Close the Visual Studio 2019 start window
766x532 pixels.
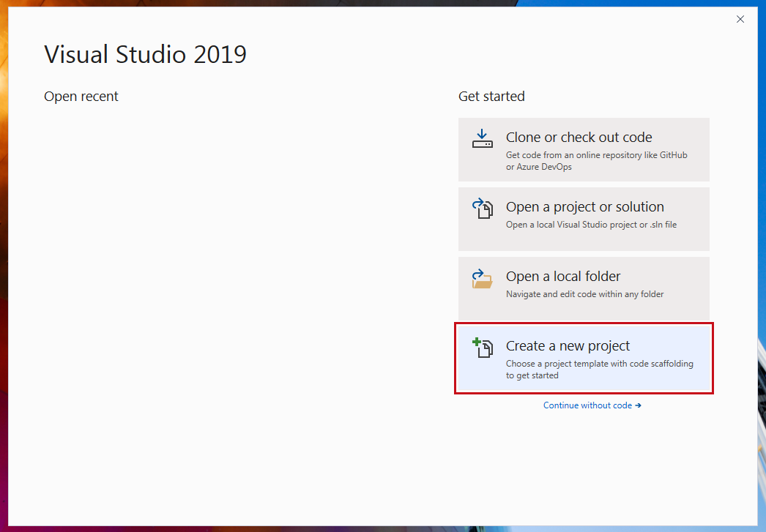point(740,19)
